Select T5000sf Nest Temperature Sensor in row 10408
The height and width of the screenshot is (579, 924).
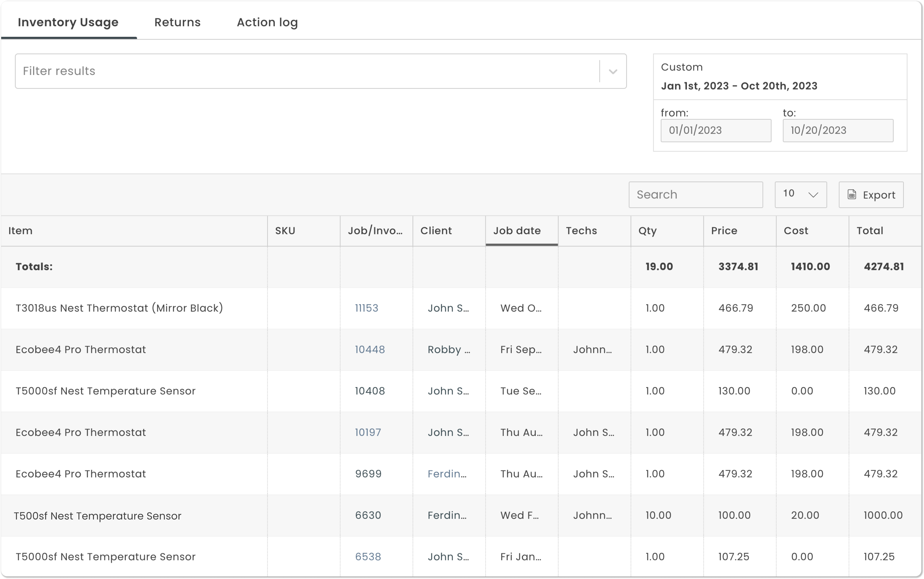106,391
